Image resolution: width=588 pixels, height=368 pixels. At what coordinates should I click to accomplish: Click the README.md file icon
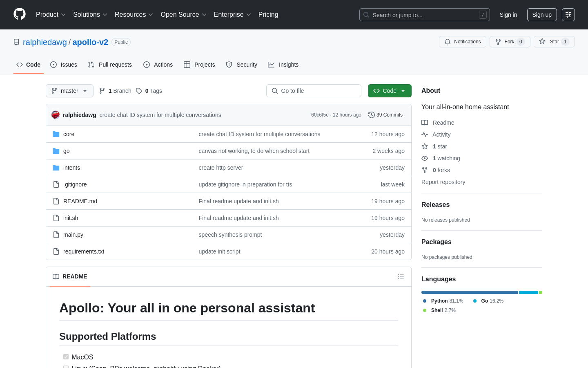[x=56, y=201]
